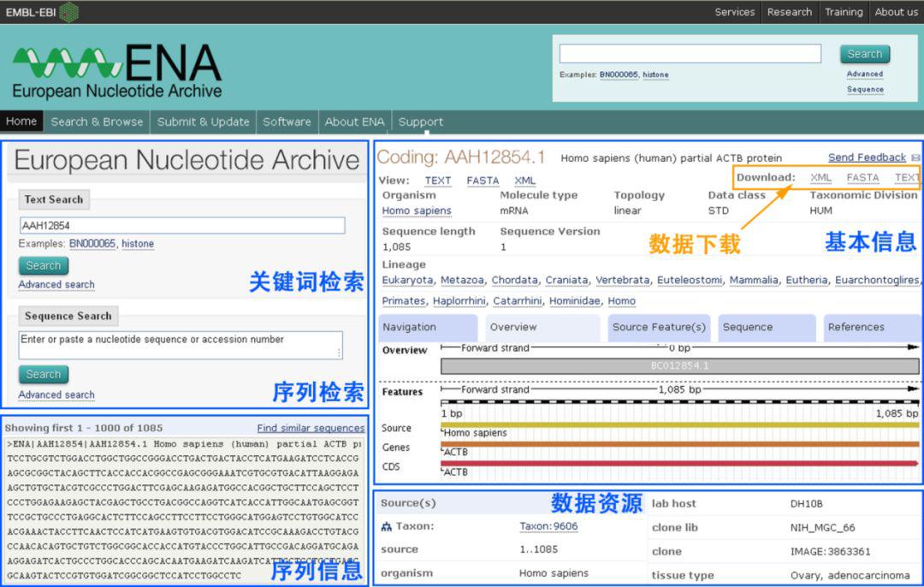Click the Send Feedback envelope icon
This screenshot has height=587, width=924.
click(x=915, y=158)
